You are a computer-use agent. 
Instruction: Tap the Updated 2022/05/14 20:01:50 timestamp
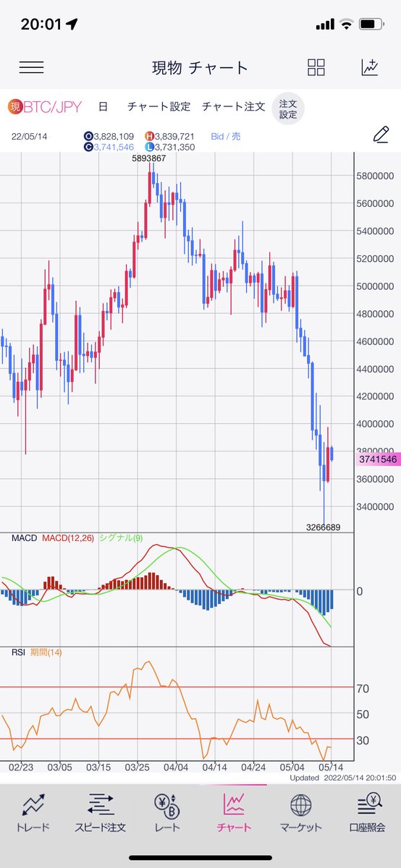tap(342, 778)
